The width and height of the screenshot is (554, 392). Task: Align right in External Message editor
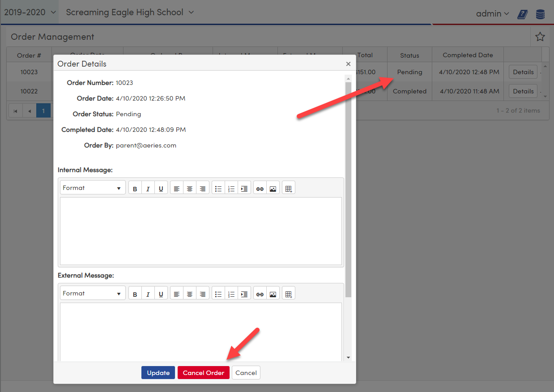click(203, 294)
